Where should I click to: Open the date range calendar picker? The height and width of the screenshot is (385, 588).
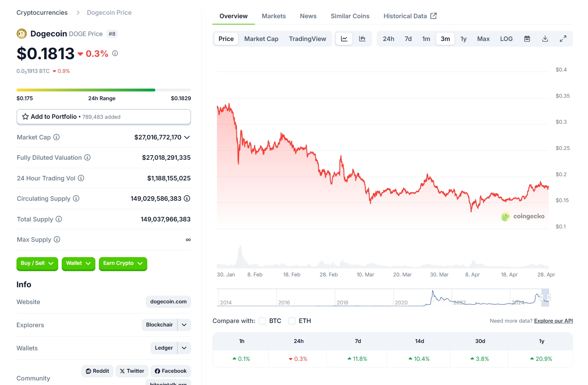(527, 39)
